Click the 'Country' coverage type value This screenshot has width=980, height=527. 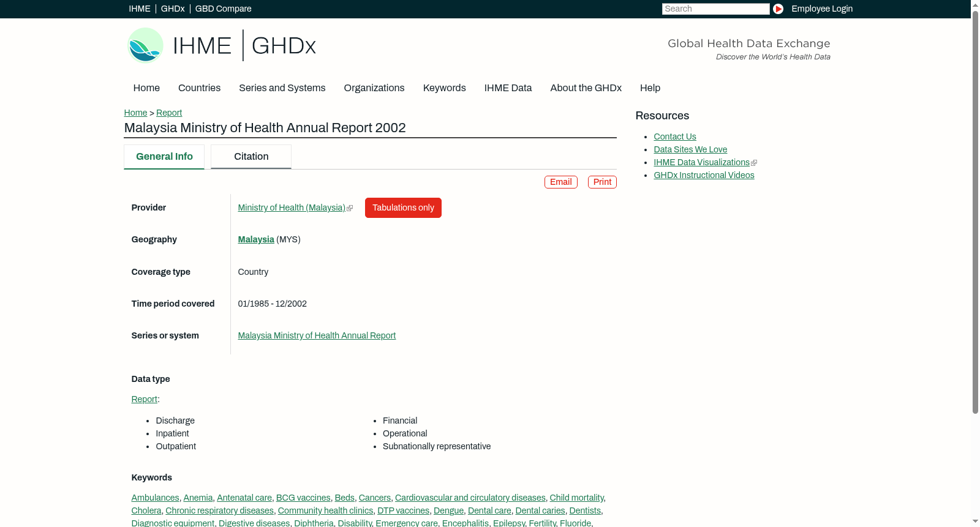click(253, 272)
